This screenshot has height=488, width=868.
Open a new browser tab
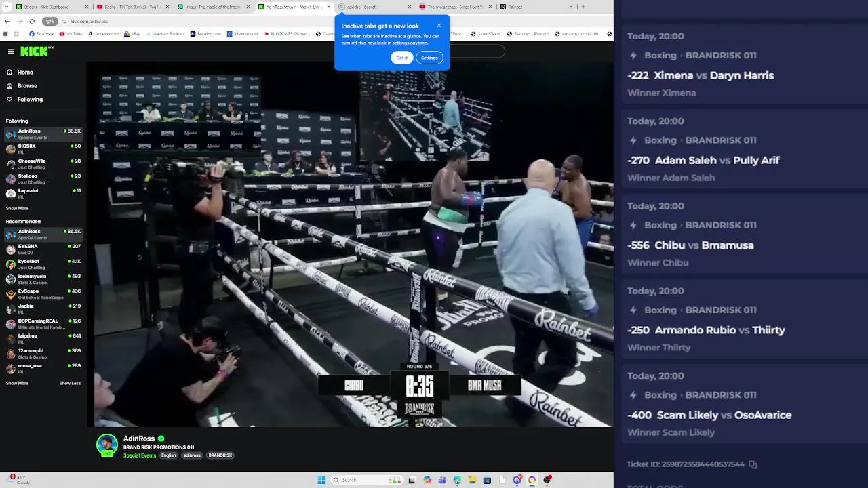click(583, 7)
